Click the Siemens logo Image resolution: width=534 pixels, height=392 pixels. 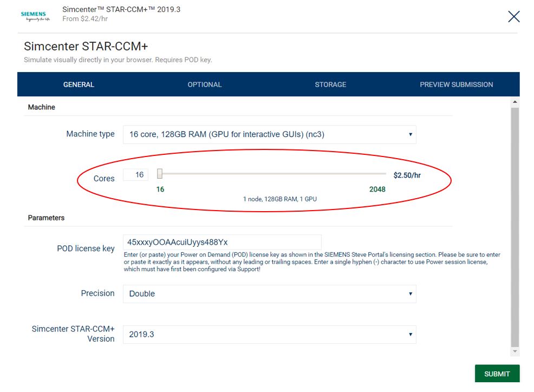click(x=35, y=16)
